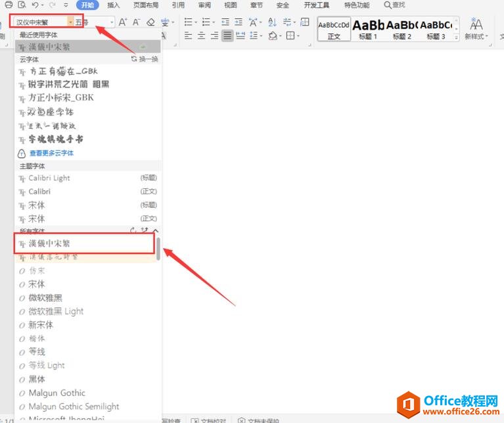The height and width of the screenshot is (423, 504).
Task: Click the numbered list icon
Action: 206,22
